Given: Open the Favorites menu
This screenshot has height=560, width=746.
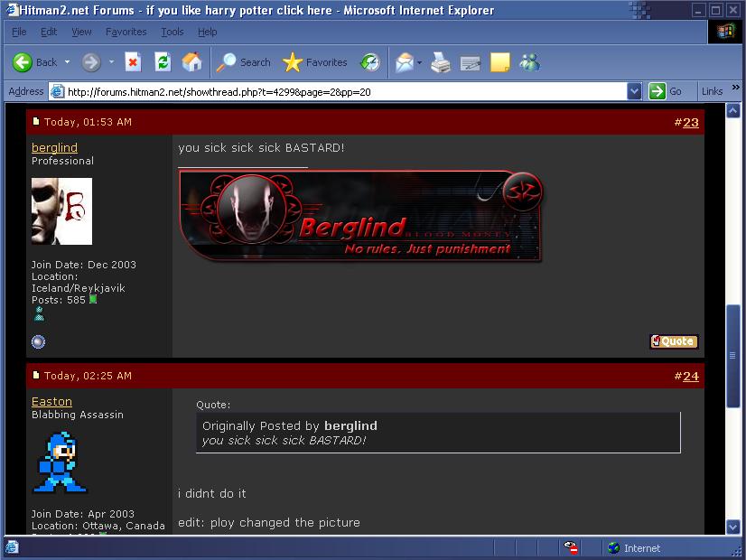Looking at the screenshot, I should pos(126,32).
